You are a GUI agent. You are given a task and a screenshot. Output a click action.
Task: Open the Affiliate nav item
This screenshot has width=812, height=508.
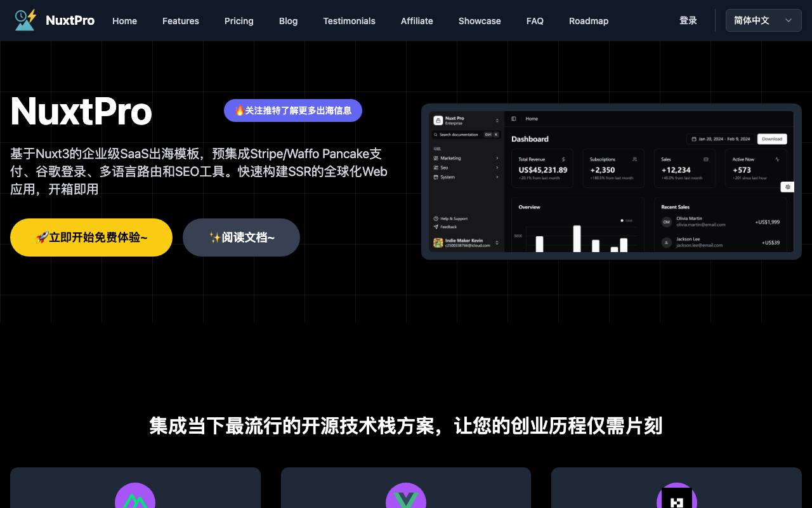click(417, 21)
